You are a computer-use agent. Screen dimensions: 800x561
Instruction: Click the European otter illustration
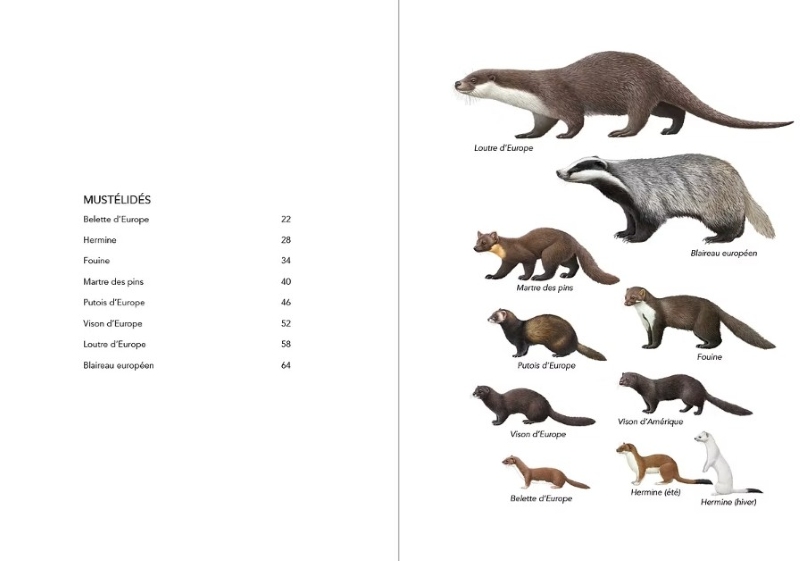622,95
